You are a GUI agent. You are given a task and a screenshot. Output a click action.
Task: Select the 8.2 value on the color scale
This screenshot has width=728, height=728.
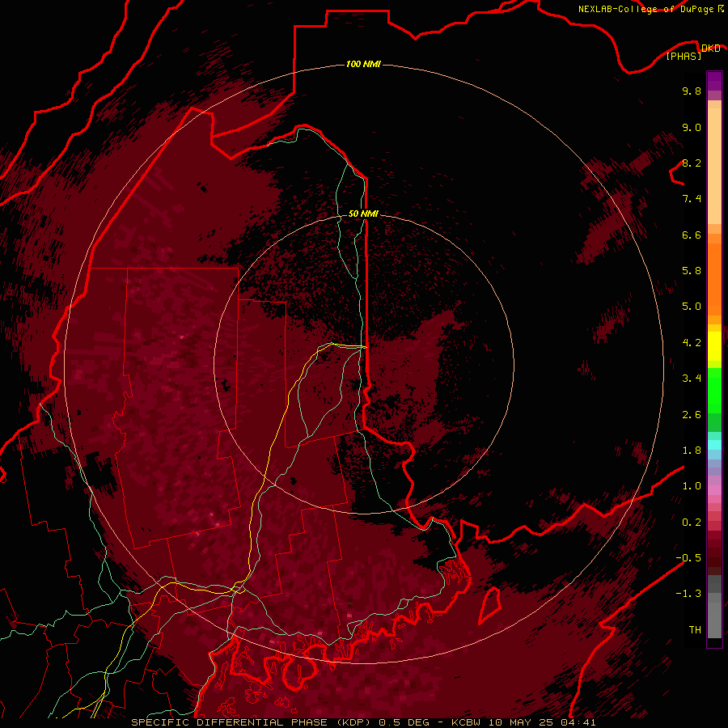[x=692, y=163]
